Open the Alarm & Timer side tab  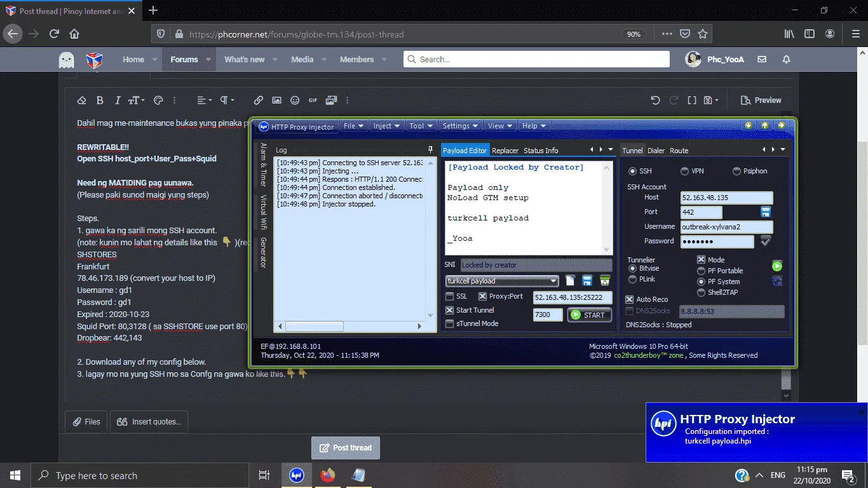click(x=263, y=165)
